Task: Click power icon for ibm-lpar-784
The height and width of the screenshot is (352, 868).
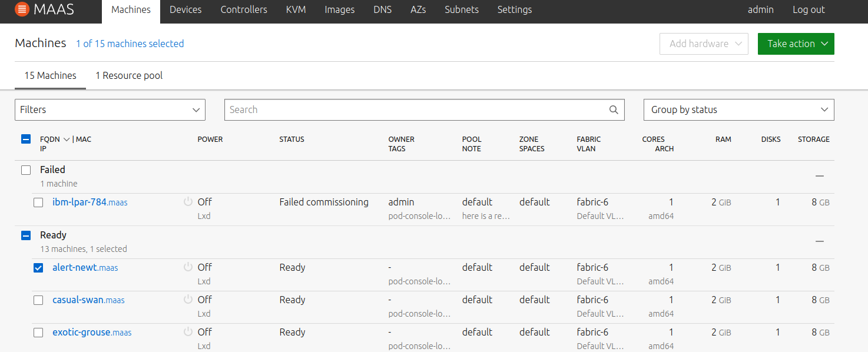Action: (x=188, y=202)
